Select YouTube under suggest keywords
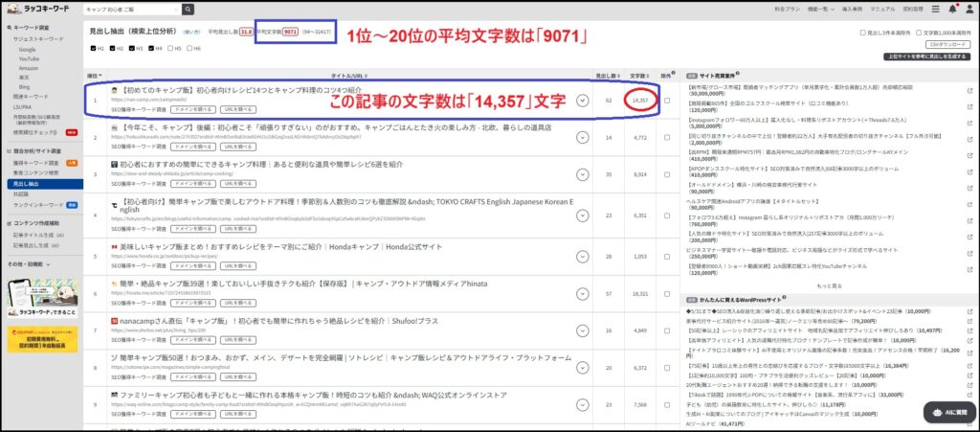This screenshot has height=432, width=980. (x=29, y=58)
